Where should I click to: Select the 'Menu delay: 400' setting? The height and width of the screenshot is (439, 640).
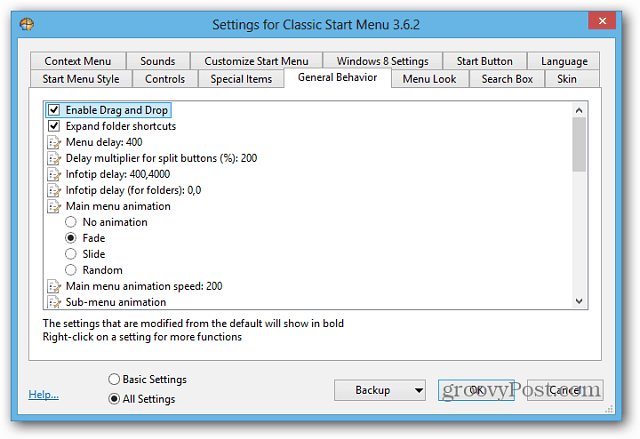[104, 142]
